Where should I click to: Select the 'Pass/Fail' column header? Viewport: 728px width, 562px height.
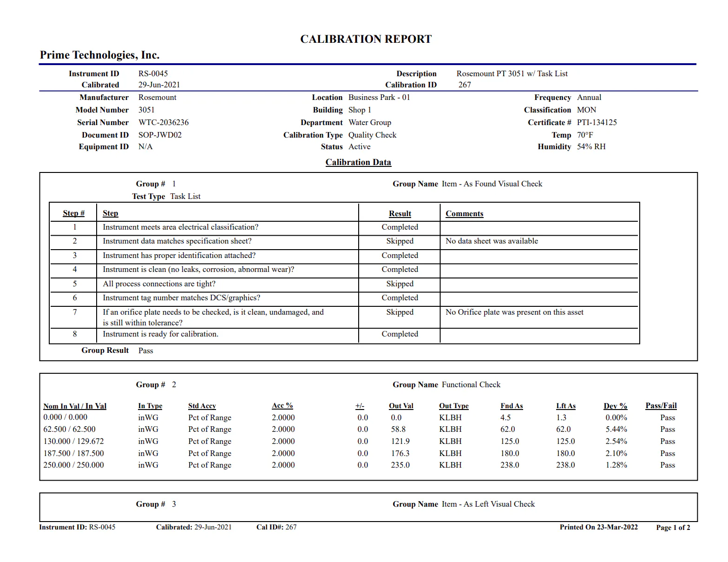(x=661, y=405)
